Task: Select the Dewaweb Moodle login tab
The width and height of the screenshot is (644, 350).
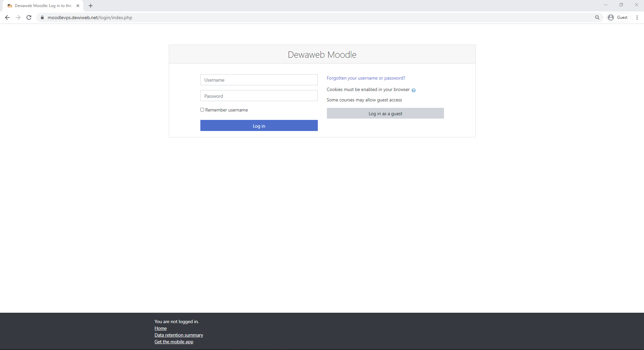Action: tap(43, 6)
